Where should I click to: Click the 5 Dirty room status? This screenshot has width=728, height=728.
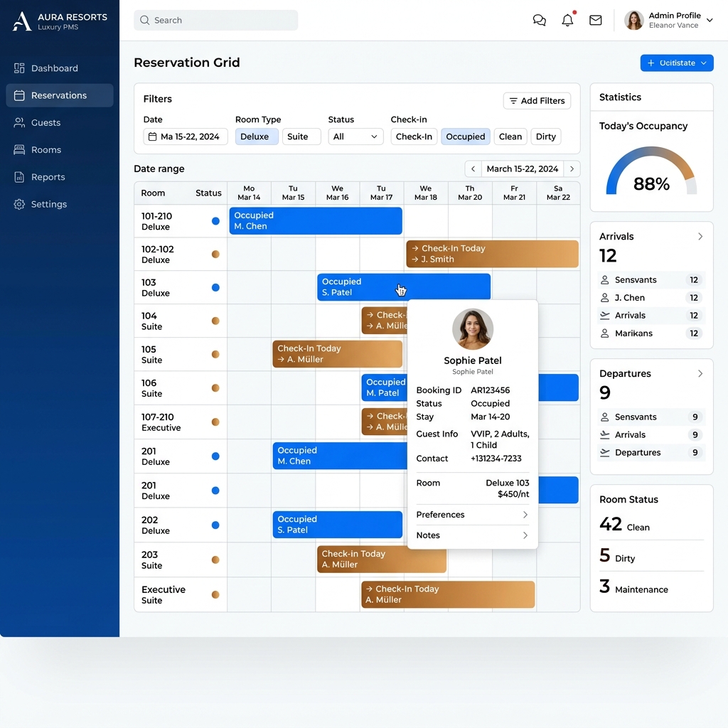pos(617,556)
